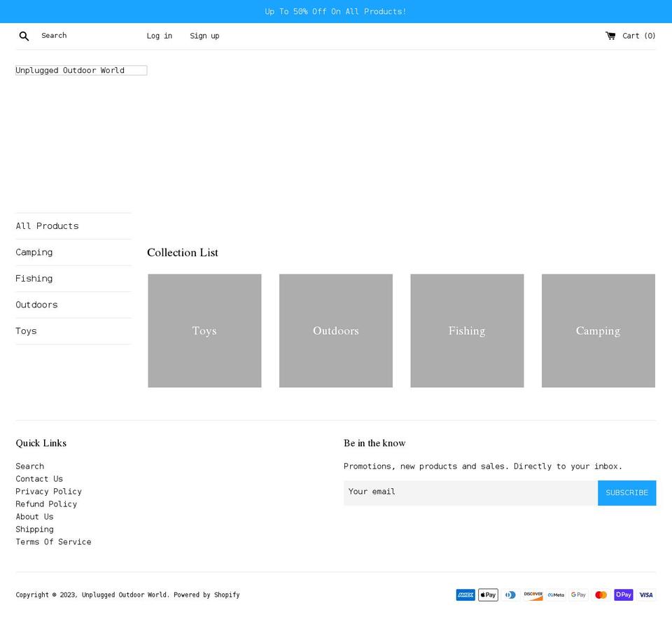The image size is (672, 617).
Task: Click the Mastercard payment icon
Action: click(601, 595)
